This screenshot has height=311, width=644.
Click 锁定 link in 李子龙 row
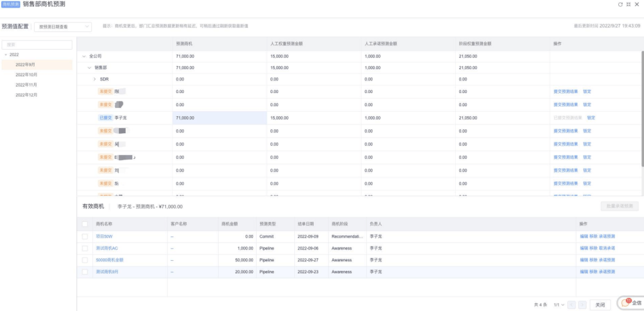tap(591, 117)
